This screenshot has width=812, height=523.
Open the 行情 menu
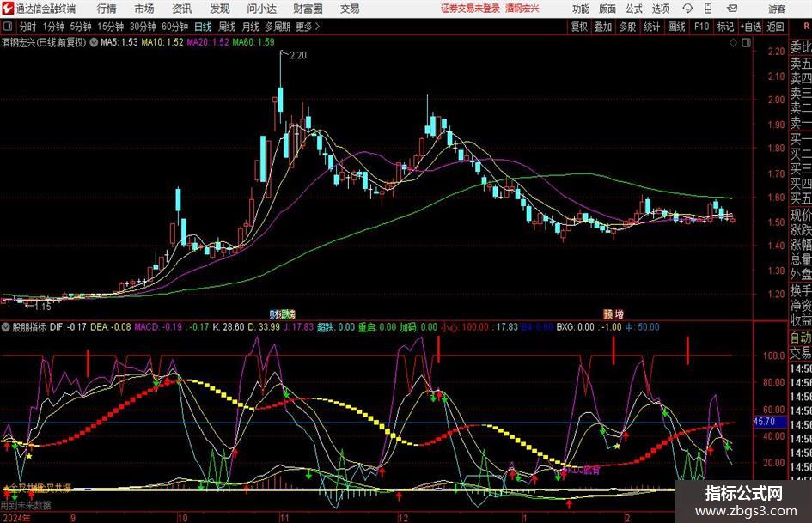tap(107, 9)
